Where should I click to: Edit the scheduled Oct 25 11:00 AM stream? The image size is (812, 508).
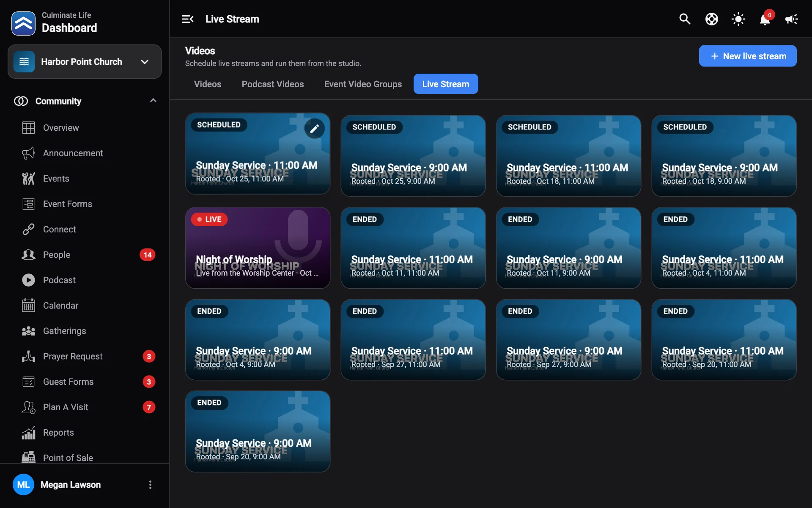(x=314, y=128)
